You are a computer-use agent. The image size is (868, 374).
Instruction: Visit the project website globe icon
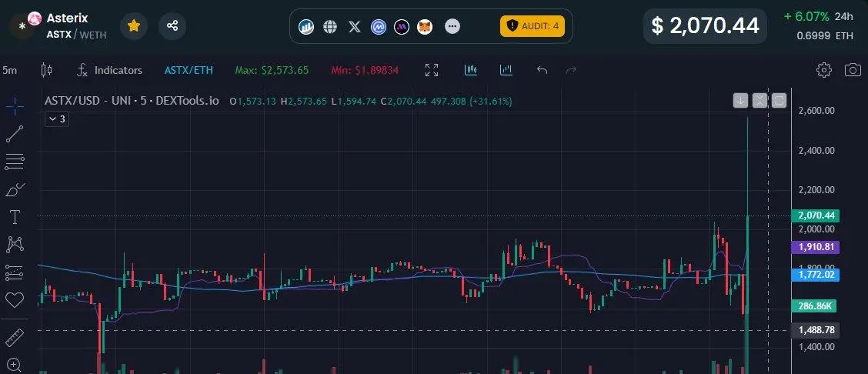click(330, 27)
